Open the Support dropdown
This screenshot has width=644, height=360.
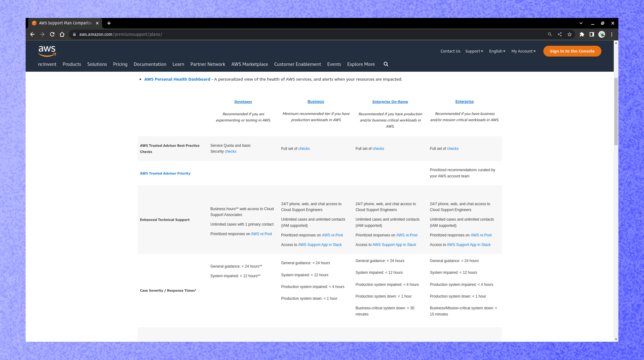[474, 51]
